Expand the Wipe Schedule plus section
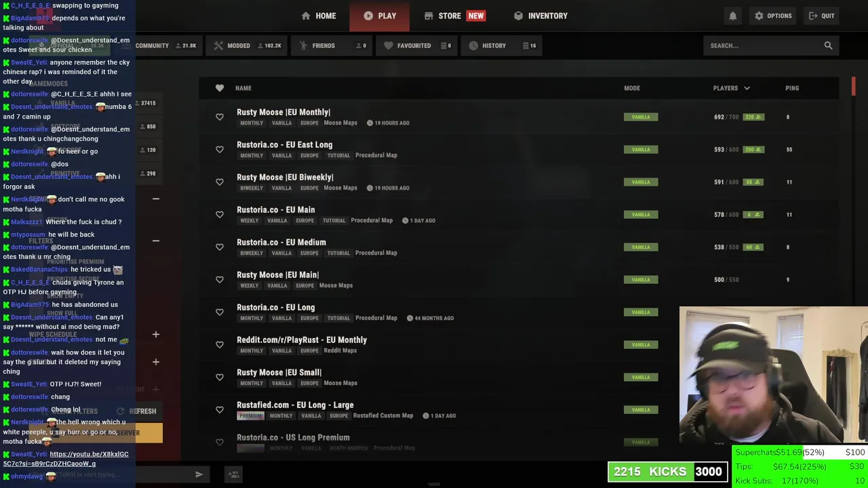Viewport: 868px width, 488px height. pos(155,334)
